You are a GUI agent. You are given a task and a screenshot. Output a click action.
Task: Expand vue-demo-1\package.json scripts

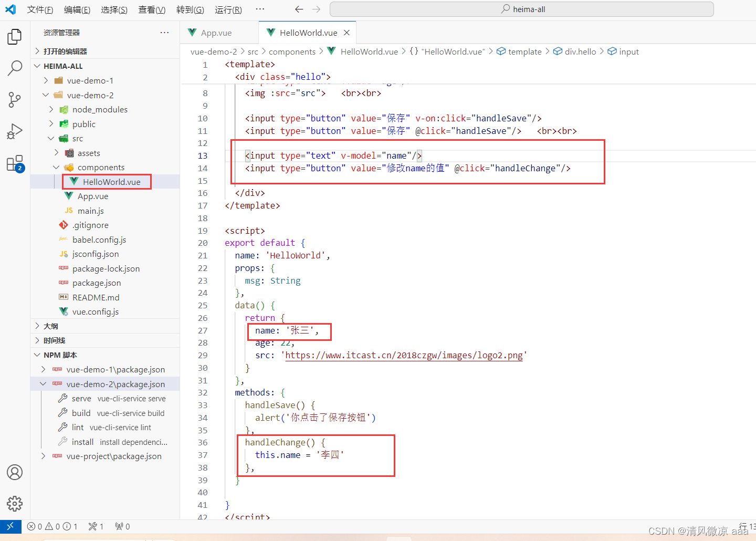[105, 369]
